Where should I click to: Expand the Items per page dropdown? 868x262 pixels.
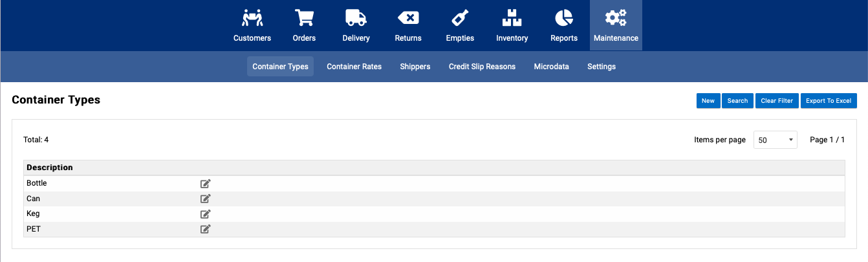(776, 140)
